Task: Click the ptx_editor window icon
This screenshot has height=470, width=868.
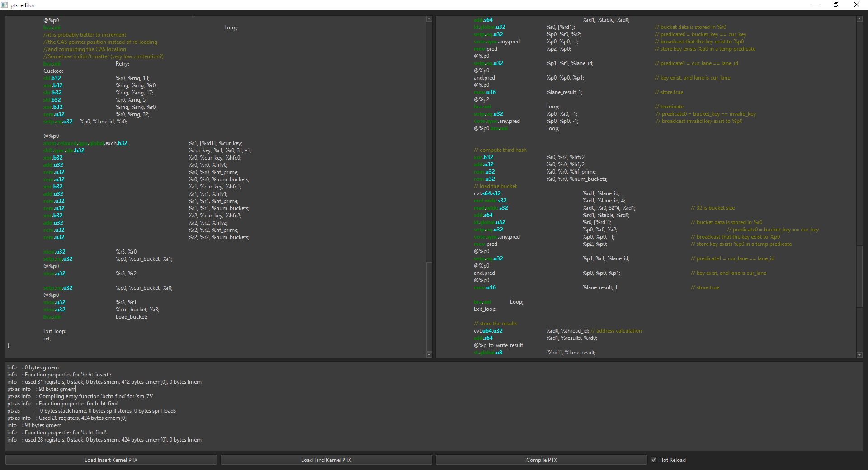Action: coord(5,5)
